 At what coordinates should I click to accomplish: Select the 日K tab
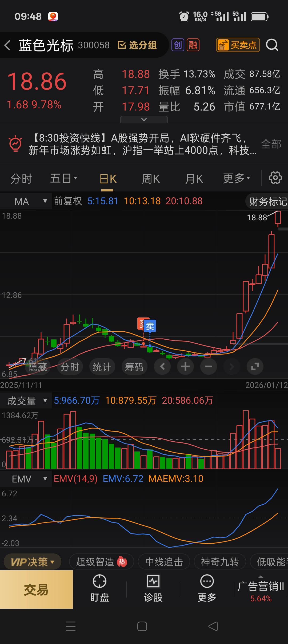108,179
